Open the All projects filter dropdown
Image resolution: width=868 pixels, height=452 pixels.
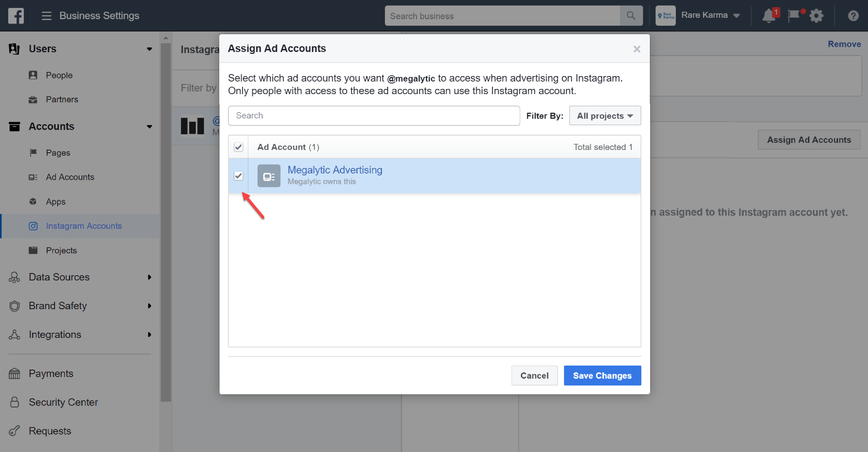605,116
